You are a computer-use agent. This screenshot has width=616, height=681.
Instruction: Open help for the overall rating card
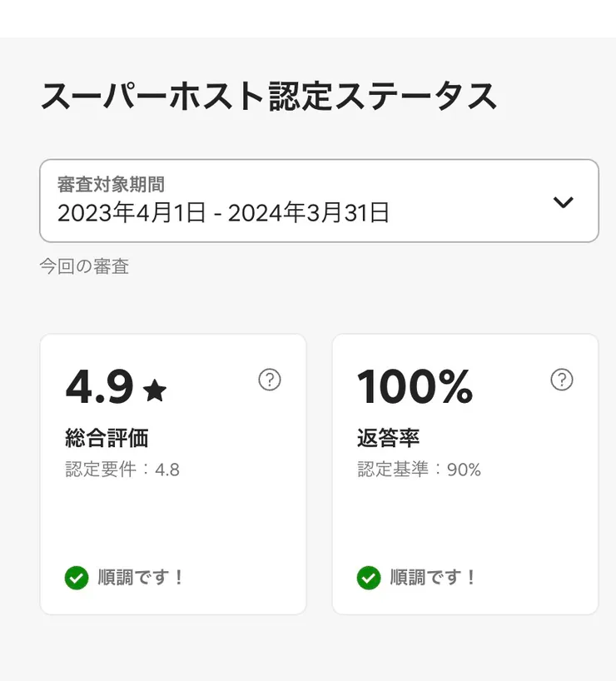269,380
